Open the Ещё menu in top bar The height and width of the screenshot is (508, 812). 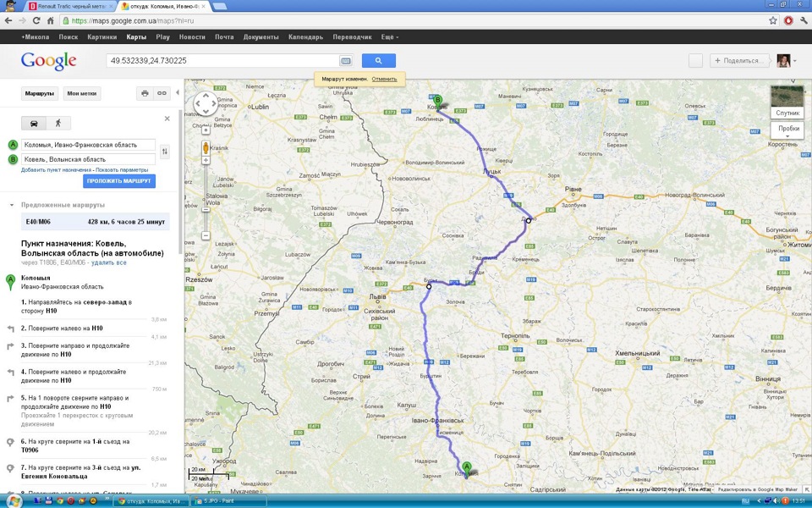pyautogui.click(x=389, y=36)
